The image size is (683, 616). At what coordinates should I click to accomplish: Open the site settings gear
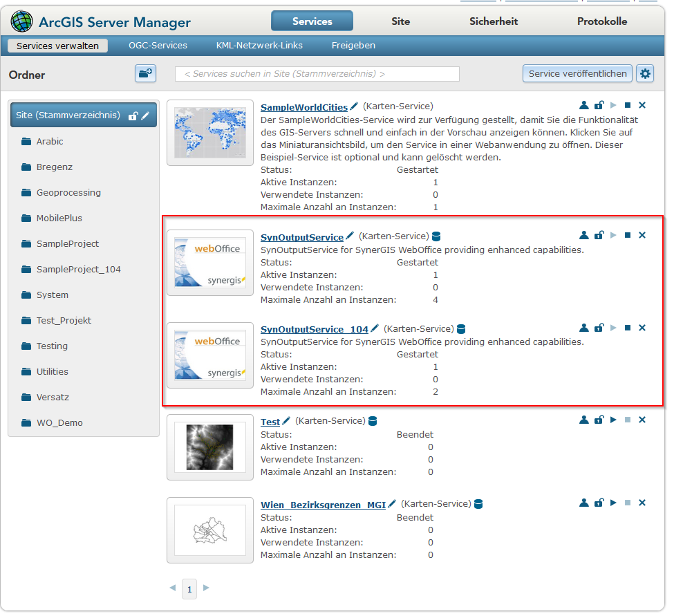[x=645, y=73]
